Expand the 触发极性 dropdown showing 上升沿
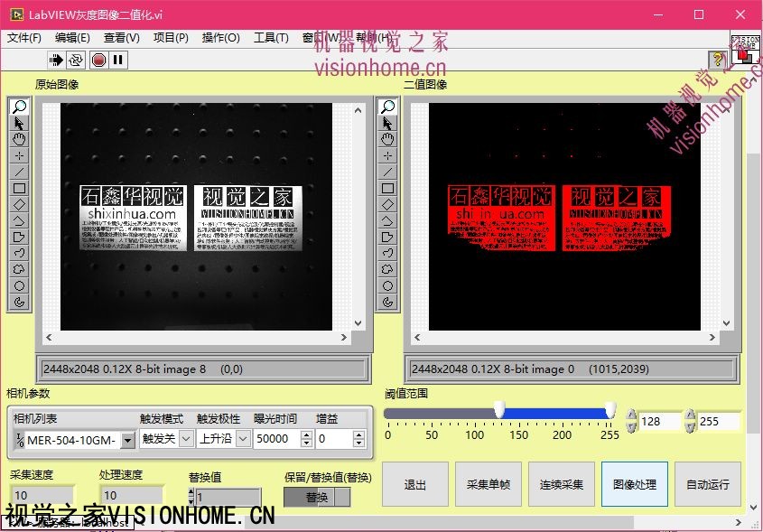Image resolution: width=763 pixels, height=532 pixels. click(x=245, y=439)
